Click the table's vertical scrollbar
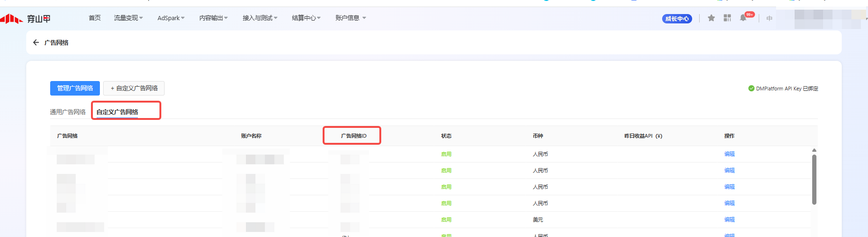 pyautogui.click(x=814, y=179)
